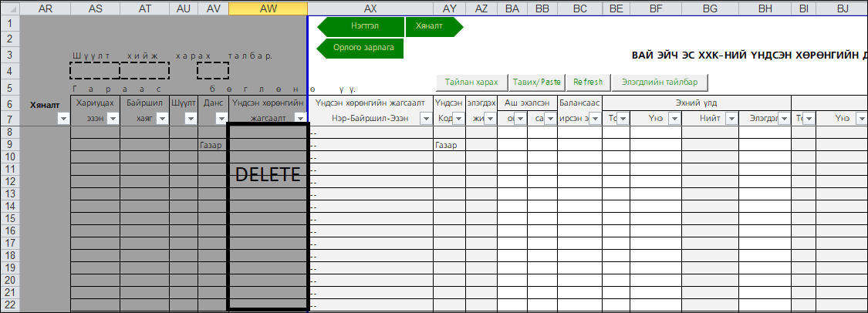Open the Нэр-Байршил-Эзэн filter dropdown
This screenshot has height=313, width=868.
coord(426,118)
